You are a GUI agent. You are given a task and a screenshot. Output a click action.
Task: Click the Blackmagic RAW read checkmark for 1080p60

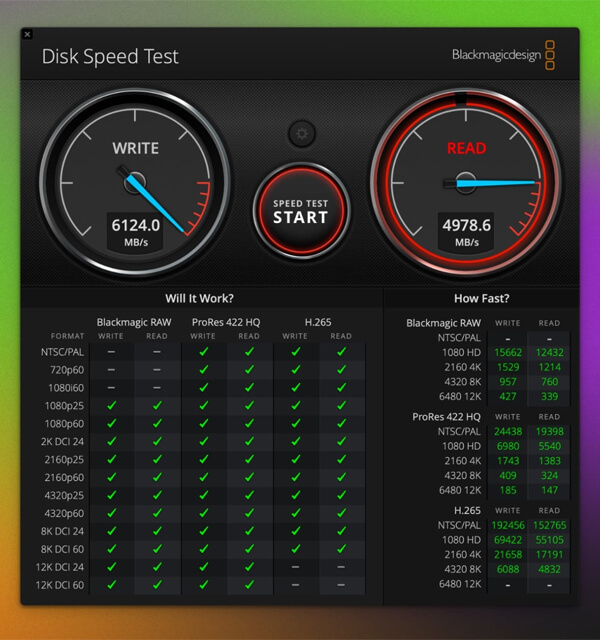[x=157, y=424]
